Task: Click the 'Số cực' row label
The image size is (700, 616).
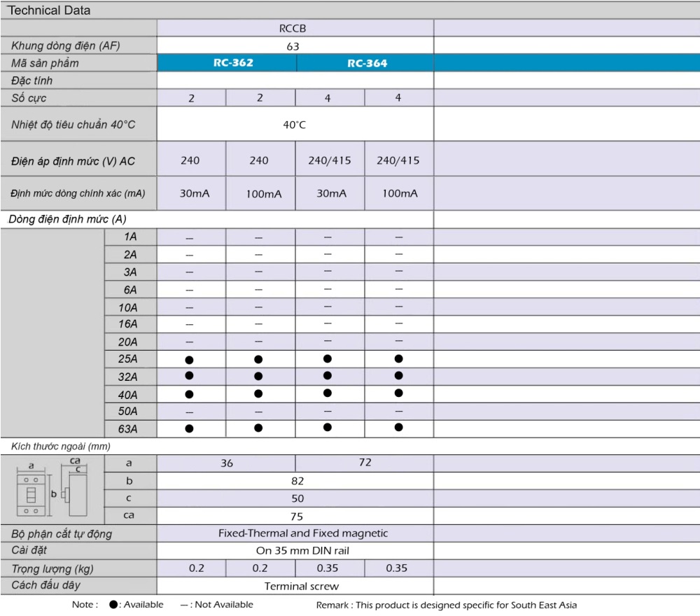Action: coord(29,98)
